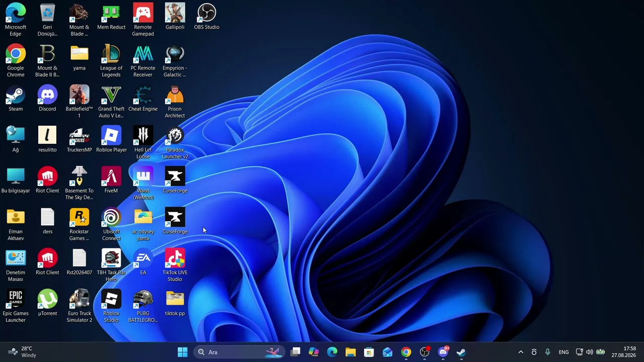Select the Mem Reduct desktop icon

point(111,17)
